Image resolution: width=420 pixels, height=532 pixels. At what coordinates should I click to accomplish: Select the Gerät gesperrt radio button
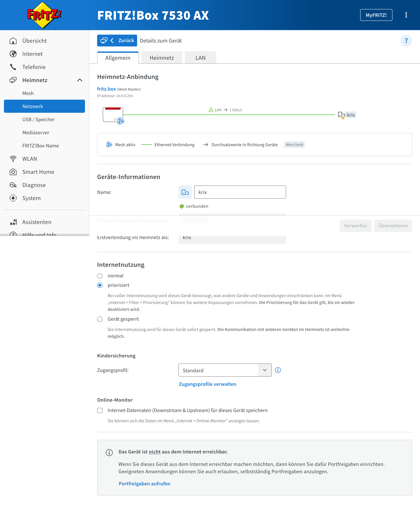[100, 319]
